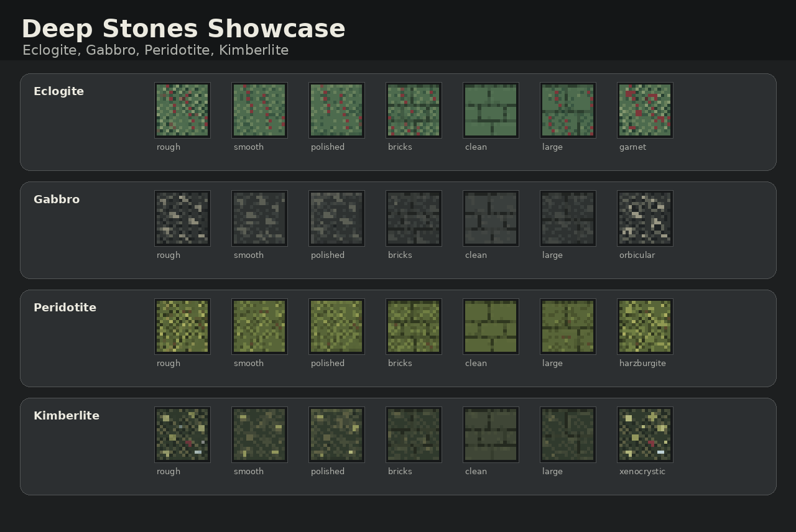This screenshot has height=532, width=796.
Task: Select the Kimberlite clean bricks tile
Action: [x=491, y=434]
